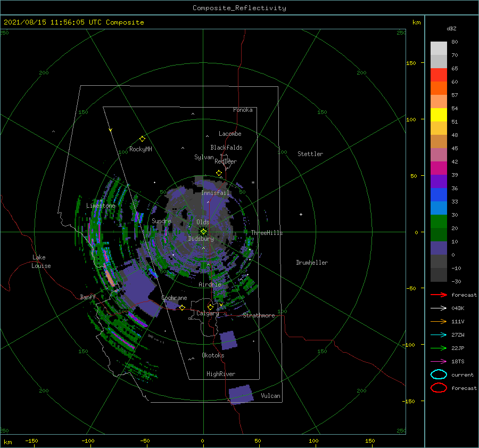This screenshot has width=479, height=448.
Task: Click the Okotoks town label
Action: click(x=213, y=355)
